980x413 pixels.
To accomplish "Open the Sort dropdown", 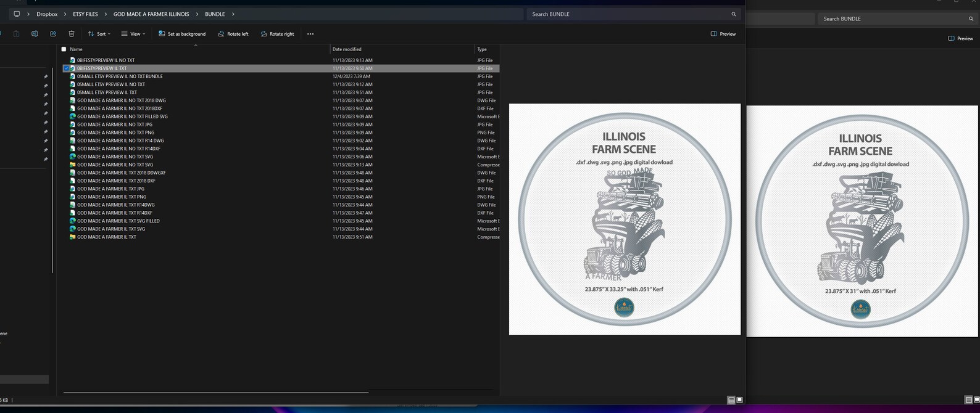I will coord(99,34).
